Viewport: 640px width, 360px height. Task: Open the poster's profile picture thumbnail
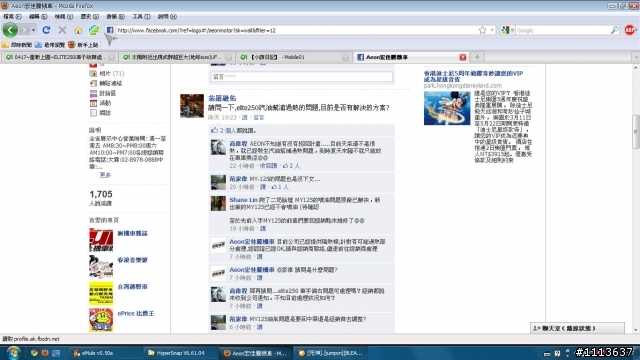[192, 106]
